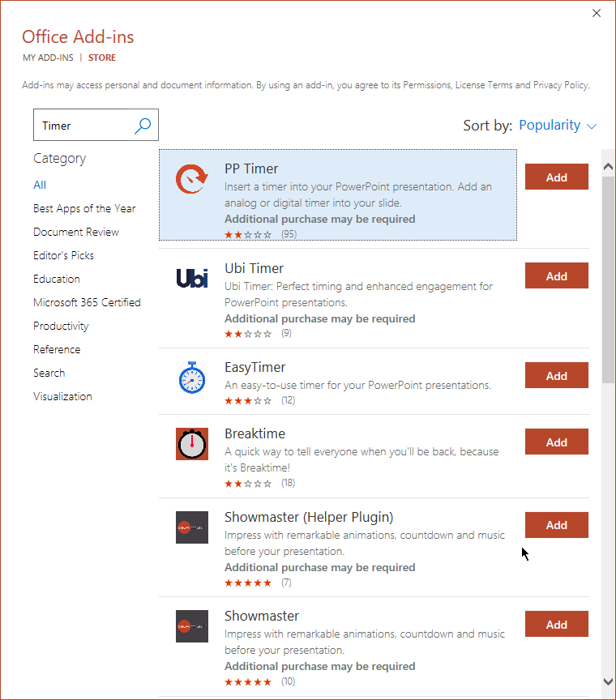Click the PP Timer app icon
Viewport: 616px width, 700px height.
pos(192,178)
